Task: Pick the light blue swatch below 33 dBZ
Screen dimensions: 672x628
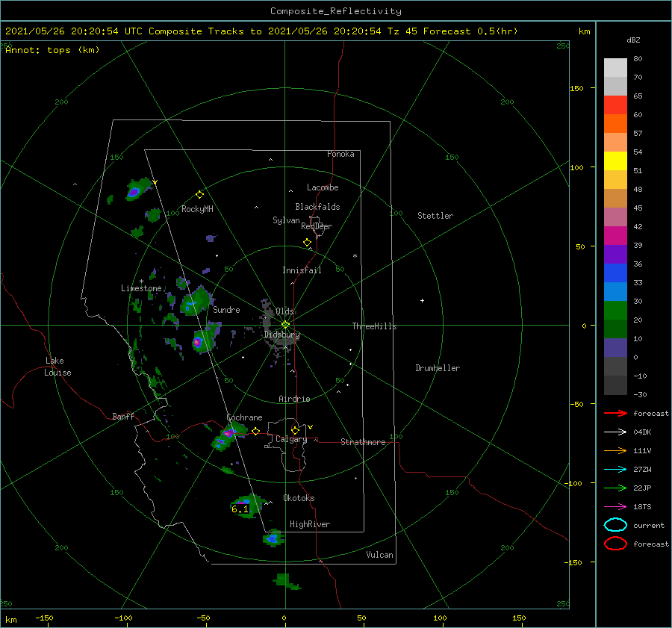Action: point(615,291)
